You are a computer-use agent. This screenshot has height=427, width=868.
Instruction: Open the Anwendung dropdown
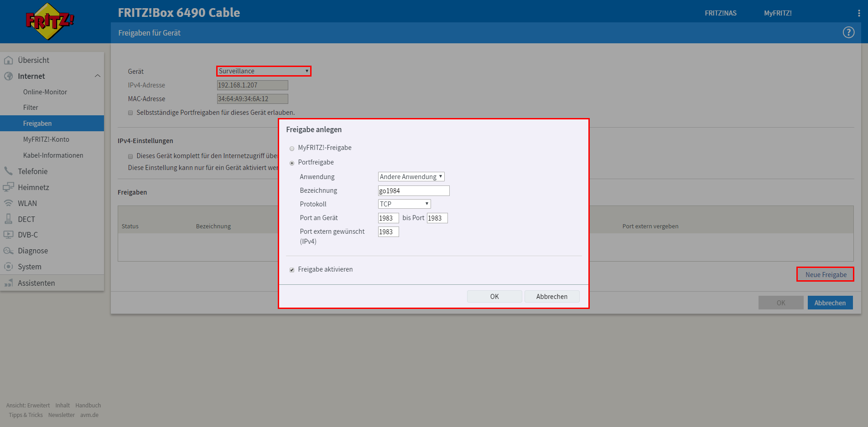(411, 177)
